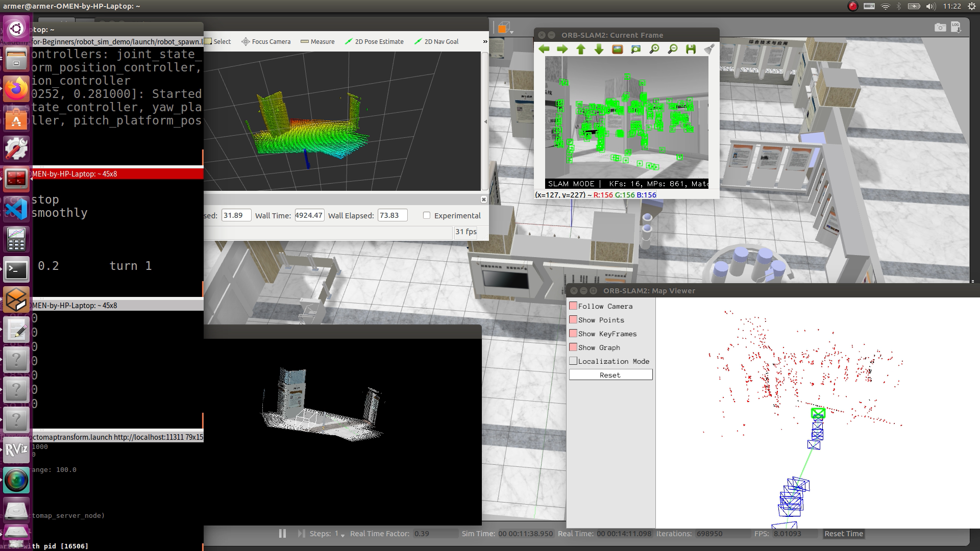
Task: Select the Focus Camera tool
Action: 266,42
